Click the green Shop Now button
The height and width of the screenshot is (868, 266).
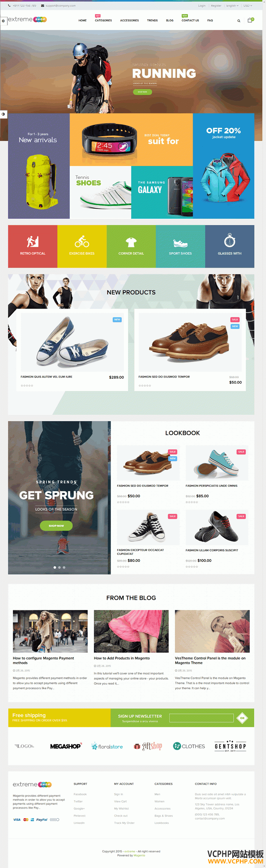[x=56, y=526]
